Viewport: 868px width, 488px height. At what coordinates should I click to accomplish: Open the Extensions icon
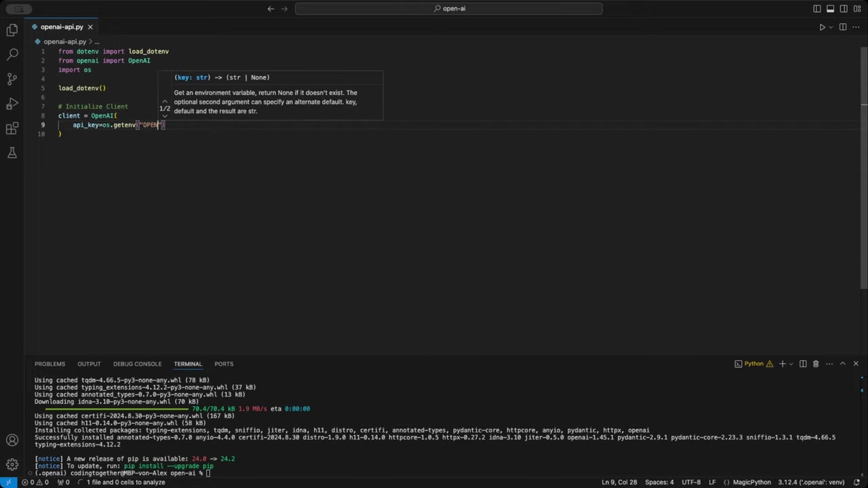tap(12, 129)
